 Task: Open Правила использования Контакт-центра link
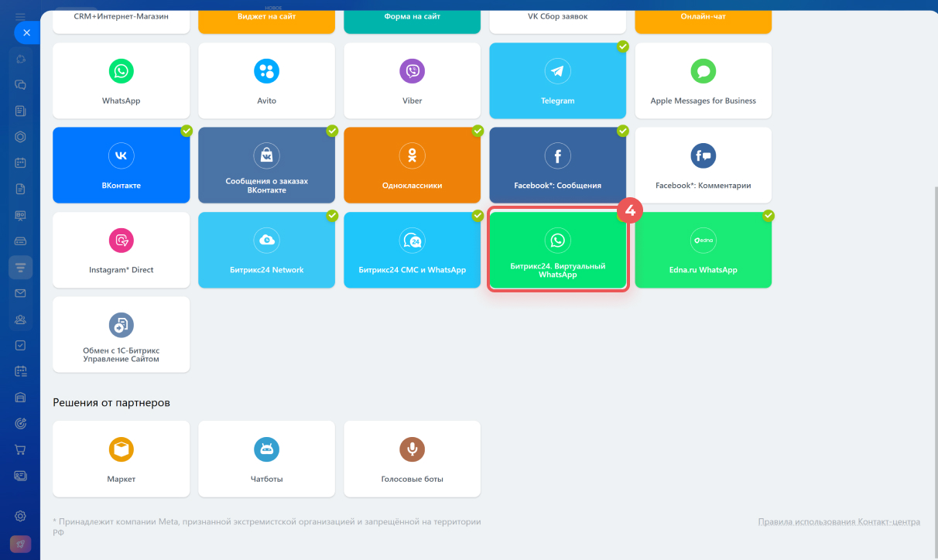tap(839, 522)
